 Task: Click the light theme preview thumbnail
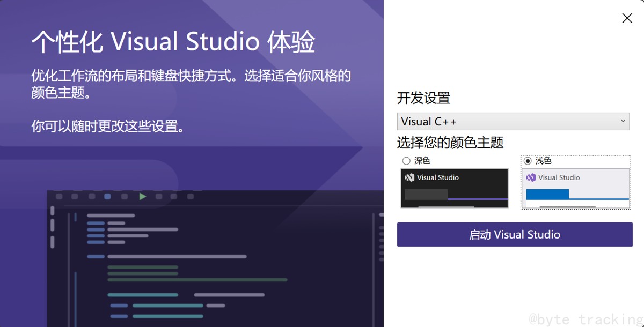click(x=575, y=189)
